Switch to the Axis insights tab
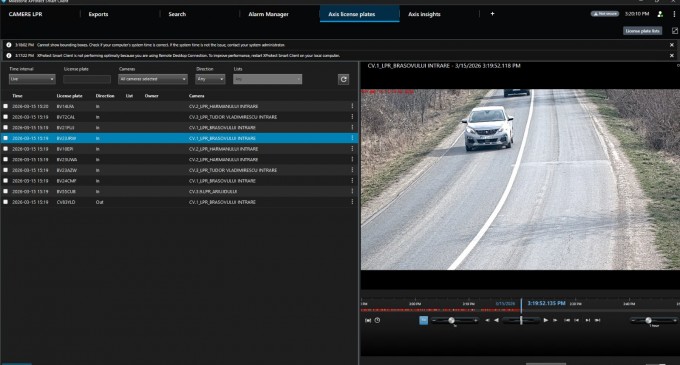The height and width of the screenshot is (365, 680). [424, 14]
